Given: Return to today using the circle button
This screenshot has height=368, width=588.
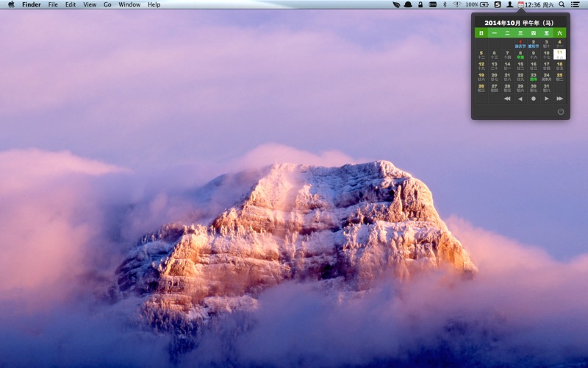Looking at the screenshot, I should 534,99.
